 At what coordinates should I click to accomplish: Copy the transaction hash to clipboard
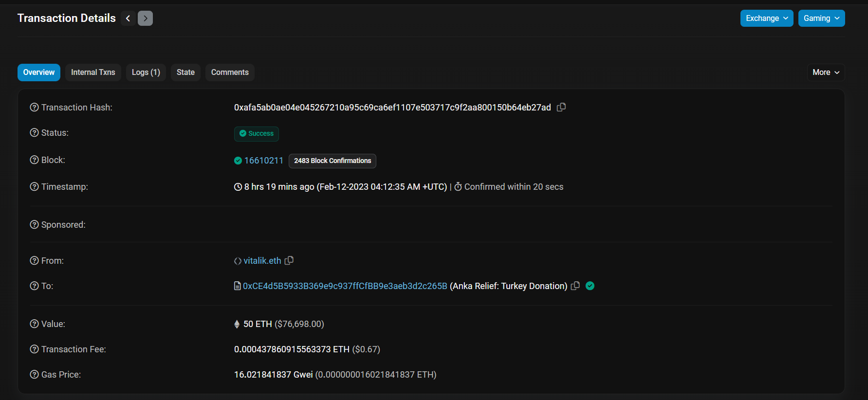[561, 107]
